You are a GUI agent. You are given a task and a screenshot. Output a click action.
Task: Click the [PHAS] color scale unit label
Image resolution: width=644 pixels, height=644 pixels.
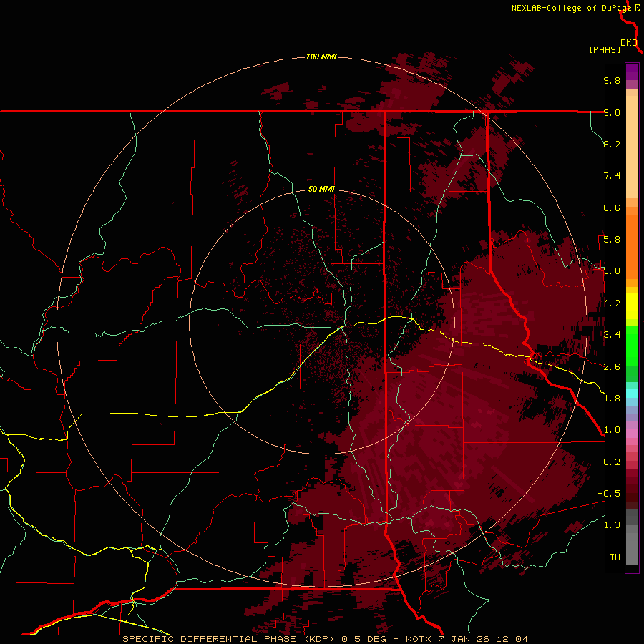[605, 50]
